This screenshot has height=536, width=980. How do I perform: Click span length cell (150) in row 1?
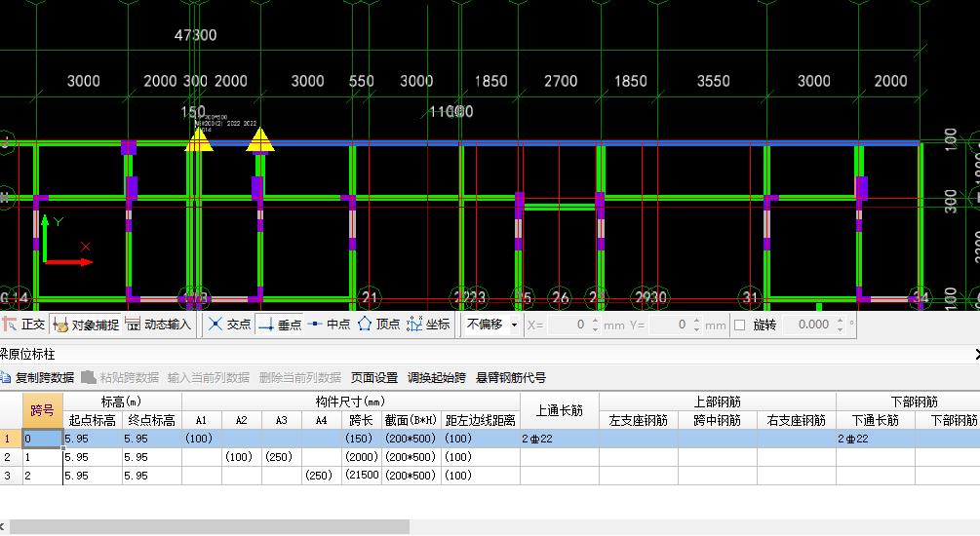click(x=361, y=439)
